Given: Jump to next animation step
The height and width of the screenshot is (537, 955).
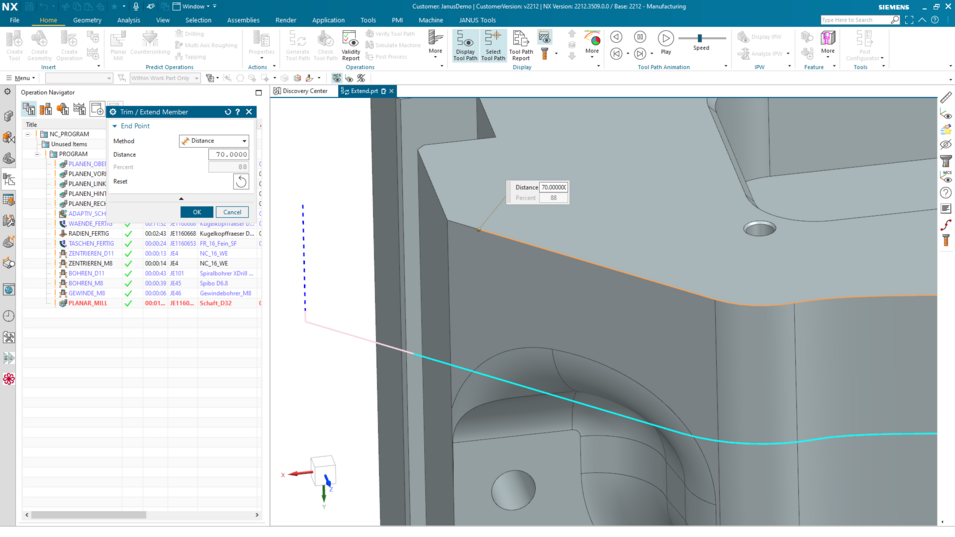Looking at the screenshot, I should pyautogui.click(x=640, y=54).
